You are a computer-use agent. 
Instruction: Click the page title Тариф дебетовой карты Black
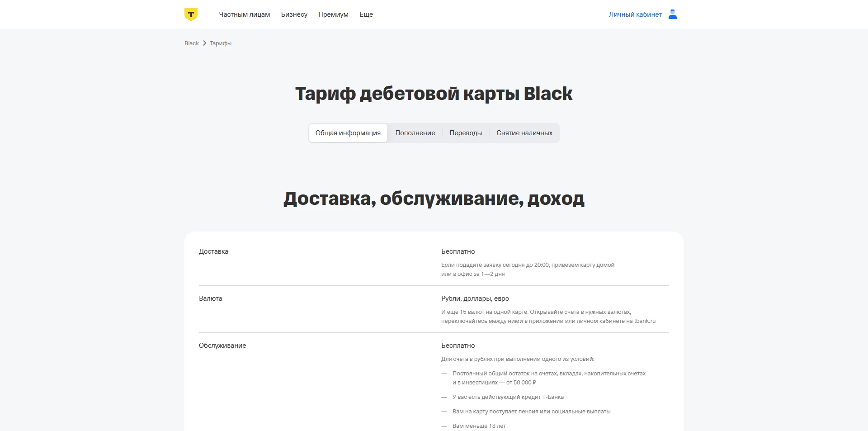pyautogui.click(x=434, y=94)
